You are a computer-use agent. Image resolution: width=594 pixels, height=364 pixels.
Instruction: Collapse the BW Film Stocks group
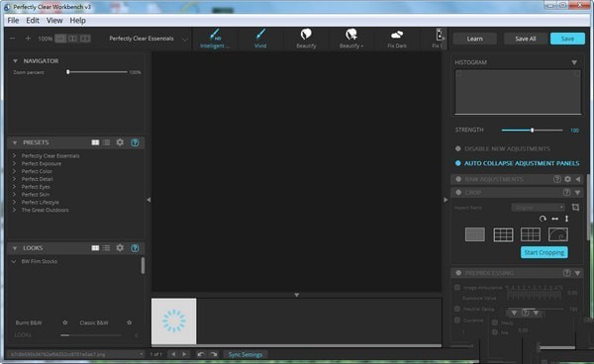14,261
